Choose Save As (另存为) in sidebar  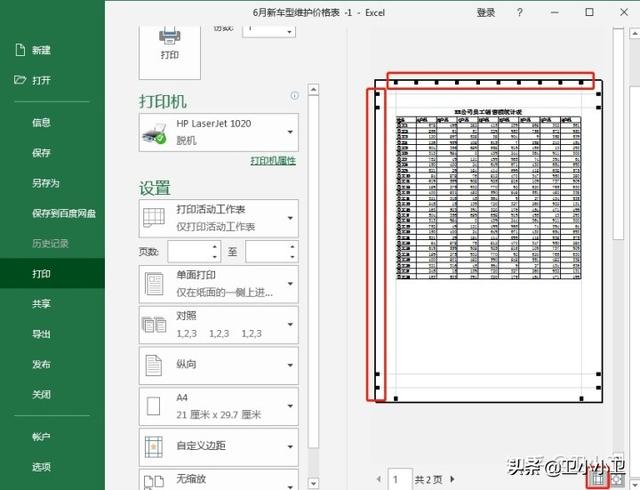[x=46, y=183]
